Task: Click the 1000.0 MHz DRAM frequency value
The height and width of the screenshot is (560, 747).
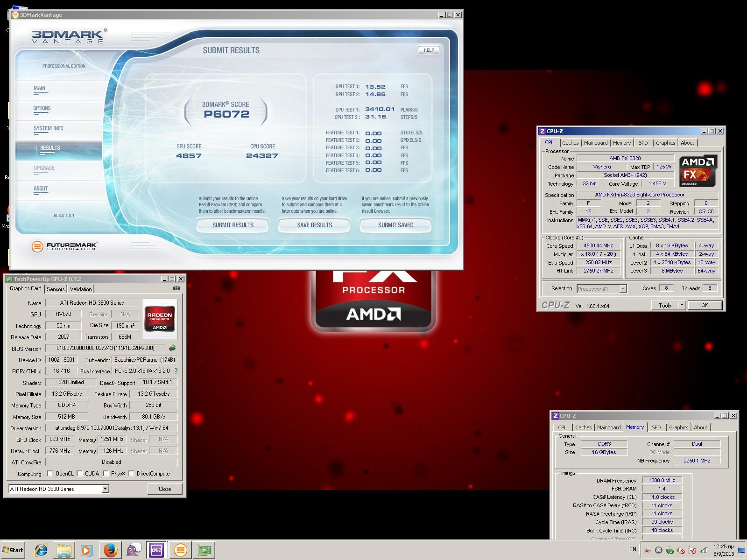Action: click(662, 480)
